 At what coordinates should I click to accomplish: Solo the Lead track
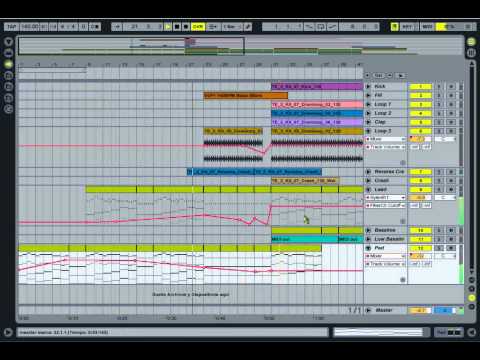click(439, 190)
